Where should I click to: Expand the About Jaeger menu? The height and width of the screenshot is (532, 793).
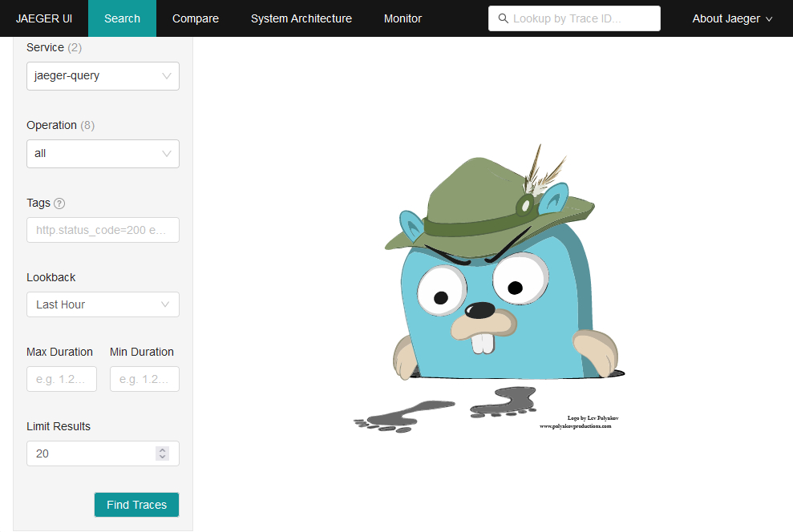click(732, 18)
